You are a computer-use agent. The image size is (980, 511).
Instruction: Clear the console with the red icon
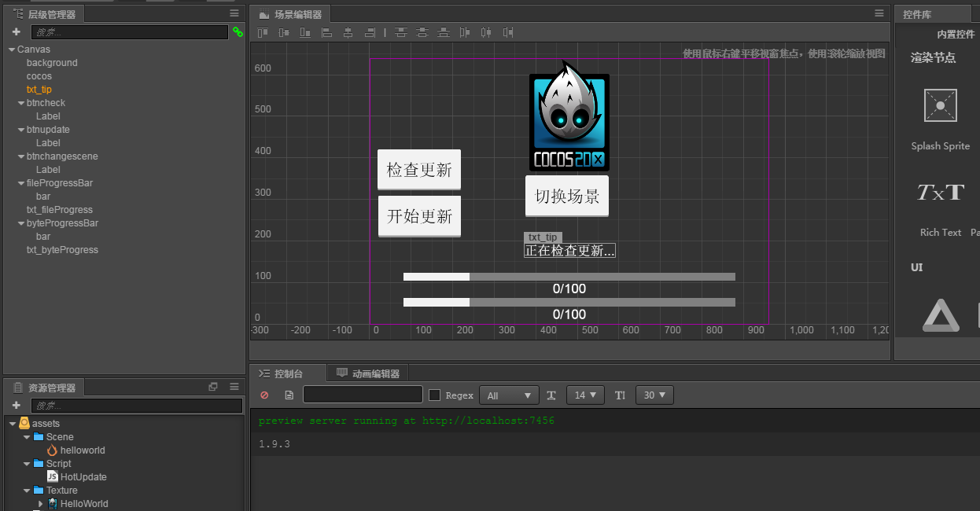264,395
